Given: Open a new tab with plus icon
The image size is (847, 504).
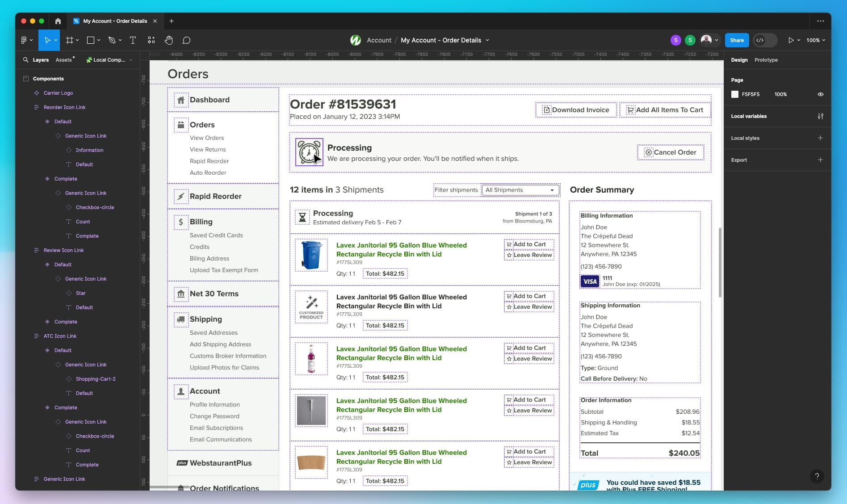Looking at the screenshot, I should (171, 21).
